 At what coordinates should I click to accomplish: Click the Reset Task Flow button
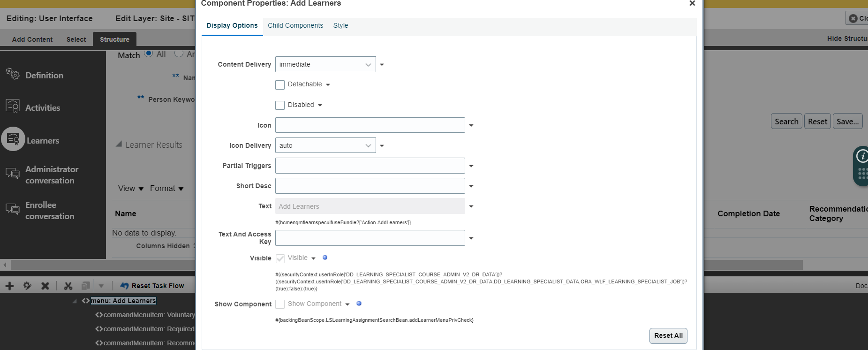pyautogui.click(x=152, y=286)
